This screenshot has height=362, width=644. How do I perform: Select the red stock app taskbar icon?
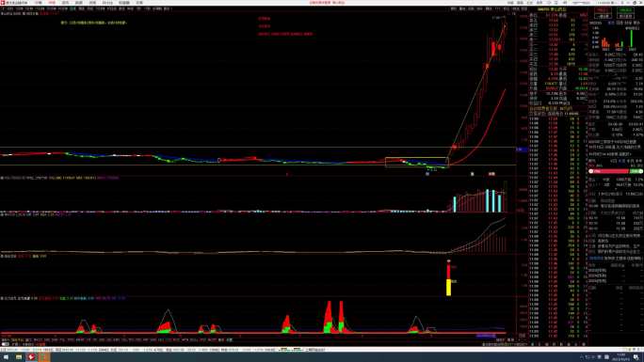coord(32,357)
